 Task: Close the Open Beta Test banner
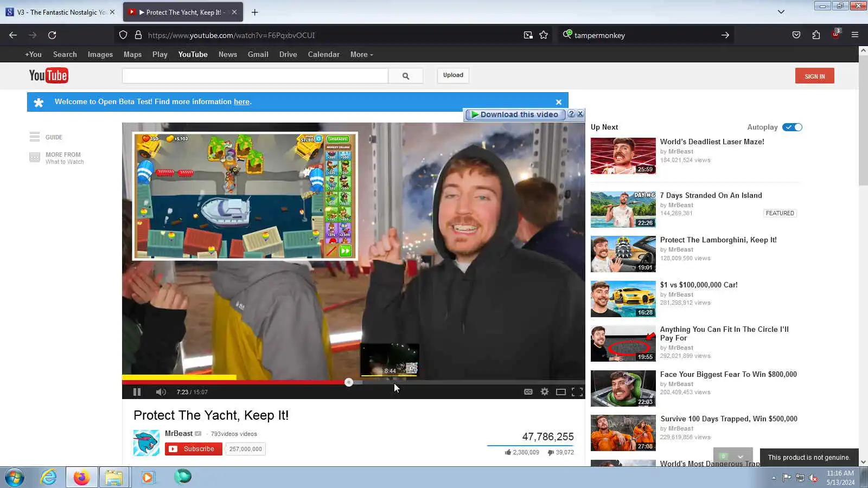(x=558, y=102)
